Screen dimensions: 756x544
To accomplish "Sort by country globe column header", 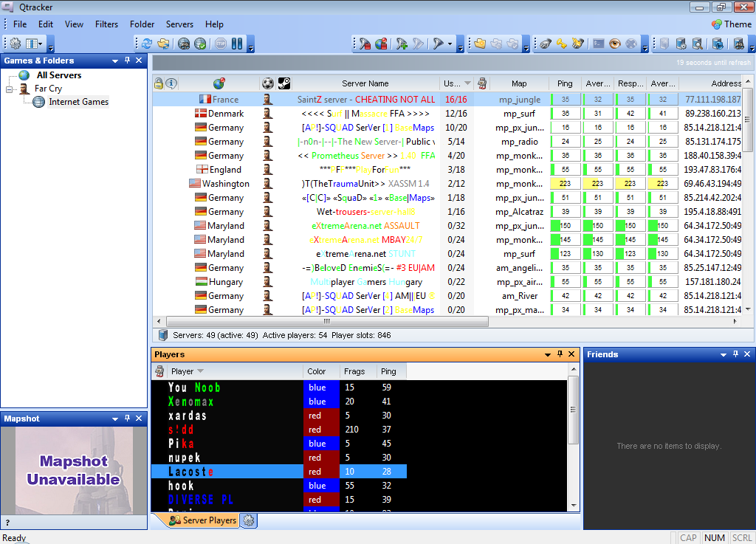I will pos(219,83).
